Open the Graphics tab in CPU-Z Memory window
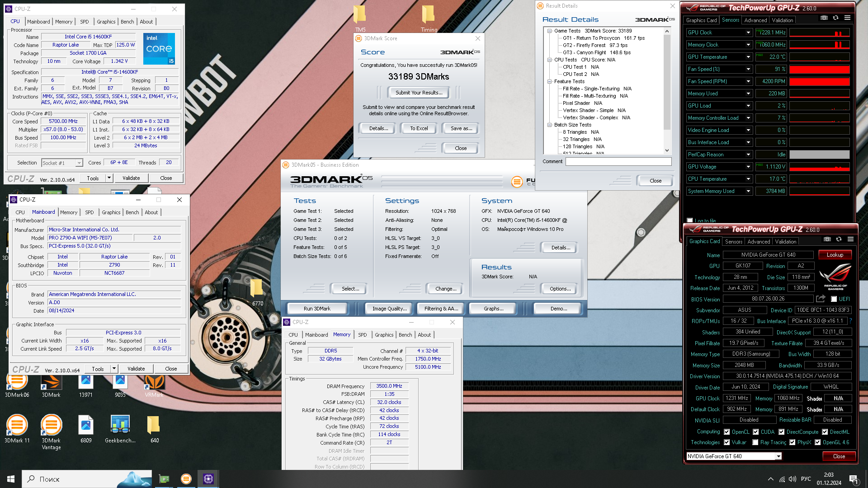 [384, 335]
